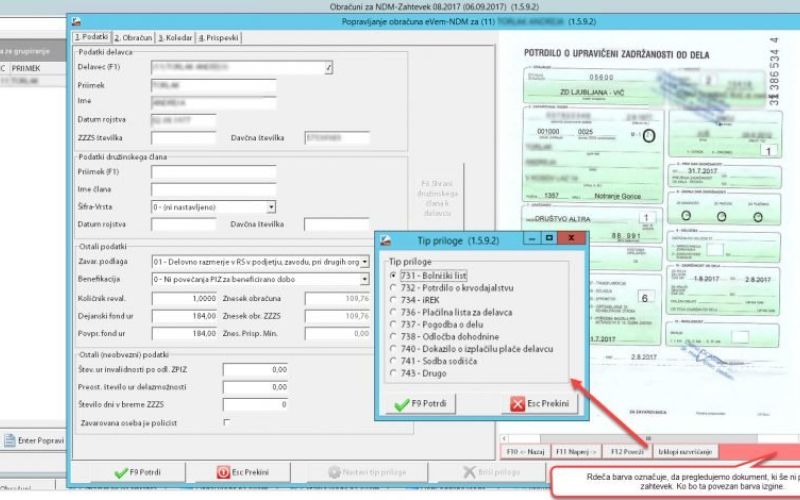Close the Tip priloge dialog
800x500 pixels.
point(571,238)
